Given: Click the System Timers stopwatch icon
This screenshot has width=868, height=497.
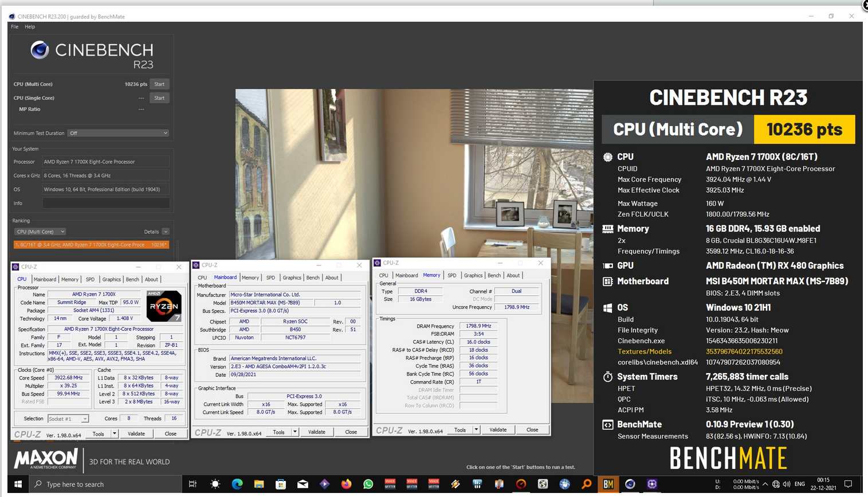Looking at the screenshot, I should (x=608, y=377).
